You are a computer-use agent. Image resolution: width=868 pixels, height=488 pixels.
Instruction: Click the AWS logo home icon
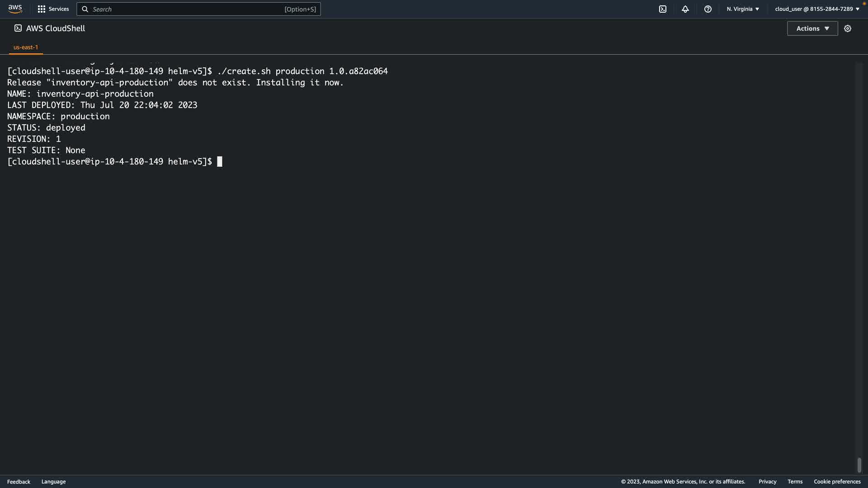point(15,9)
